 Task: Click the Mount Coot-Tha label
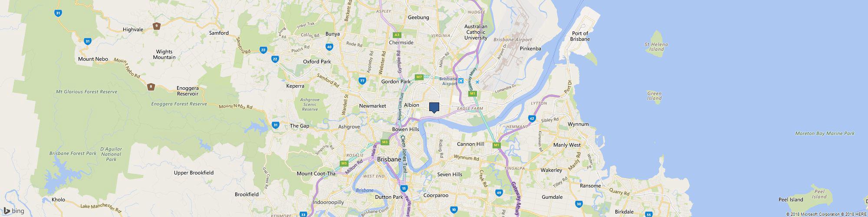point(316,174)
